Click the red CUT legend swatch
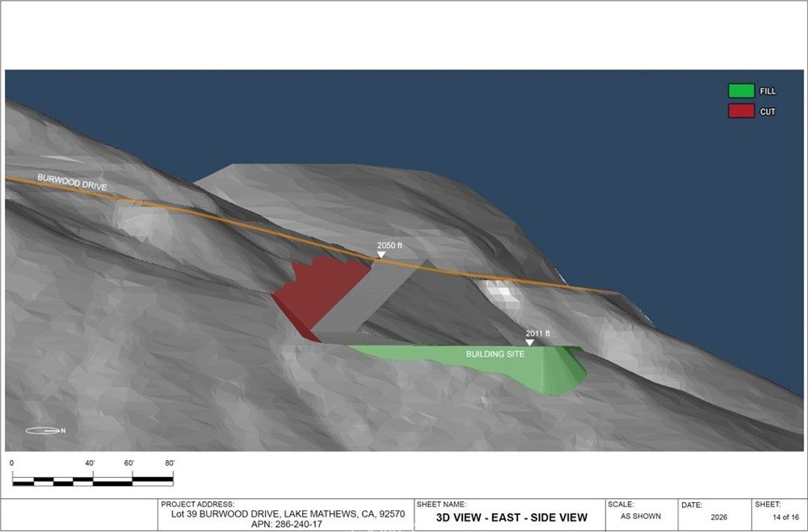The image size is (808, 532). tap(741, 111)
